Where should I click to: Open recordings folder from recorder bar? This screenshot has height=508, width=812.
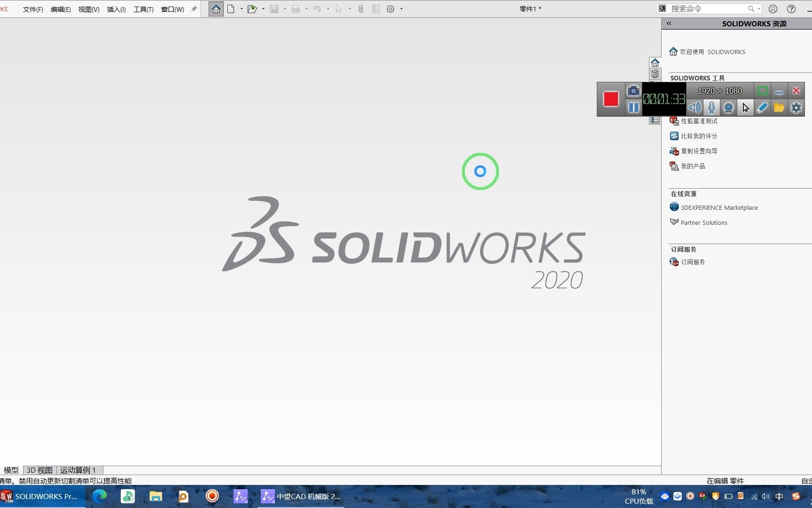pos(779,108)
